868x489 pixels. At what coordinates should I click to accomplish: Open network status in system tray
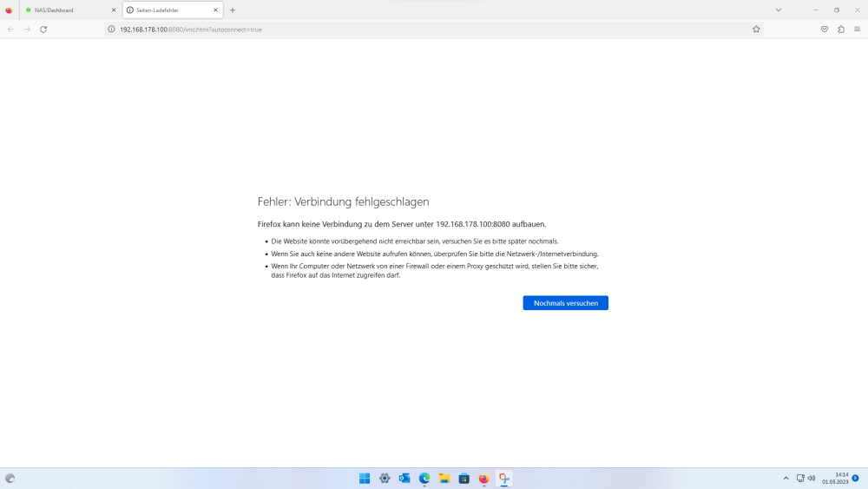(800, 479)
